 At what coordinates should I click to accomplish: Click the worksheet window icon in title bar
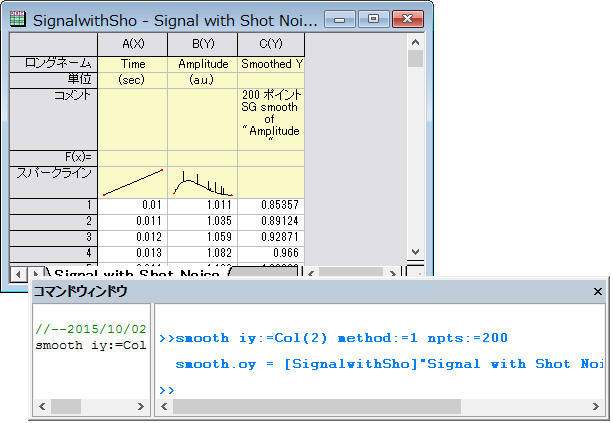18,19
